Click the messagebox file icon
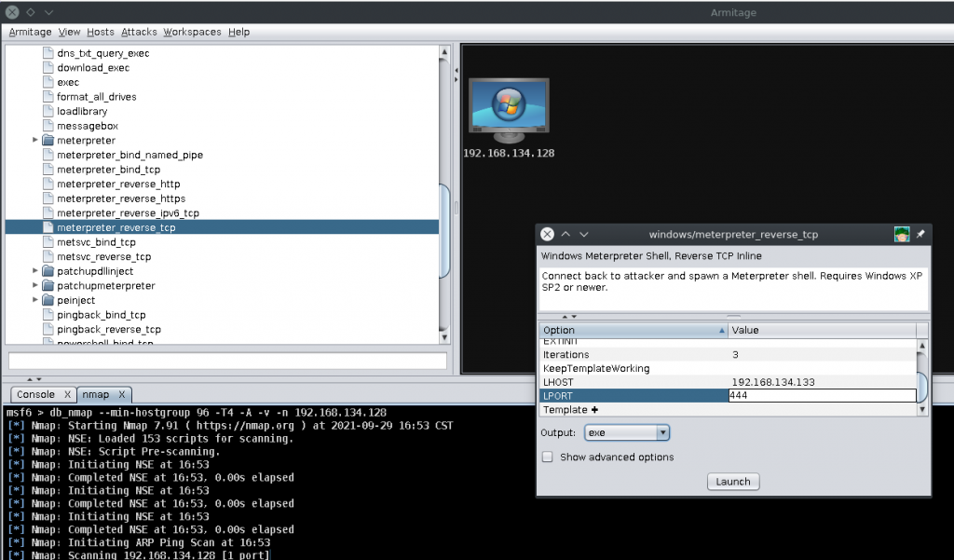 point(48,126)
